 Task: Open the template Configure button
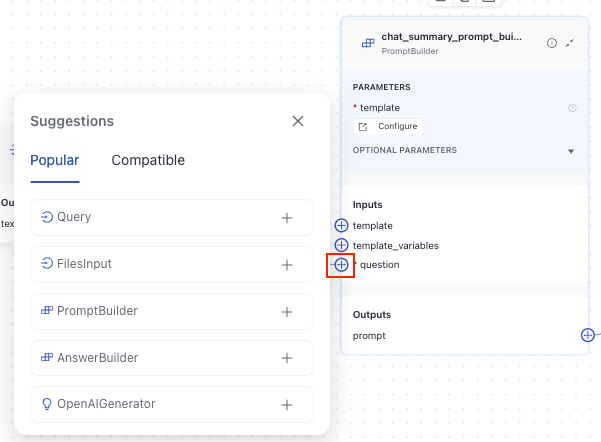coord(388,127)
